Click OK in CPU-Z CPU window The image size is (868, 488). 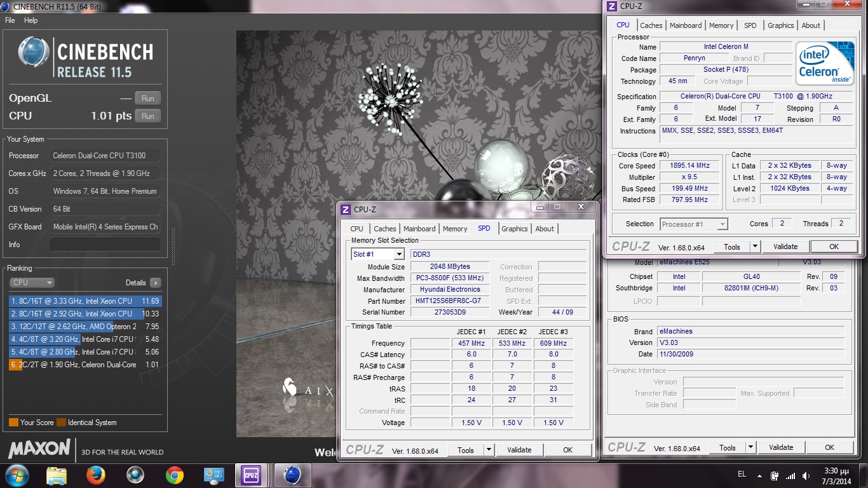[834, 247]
